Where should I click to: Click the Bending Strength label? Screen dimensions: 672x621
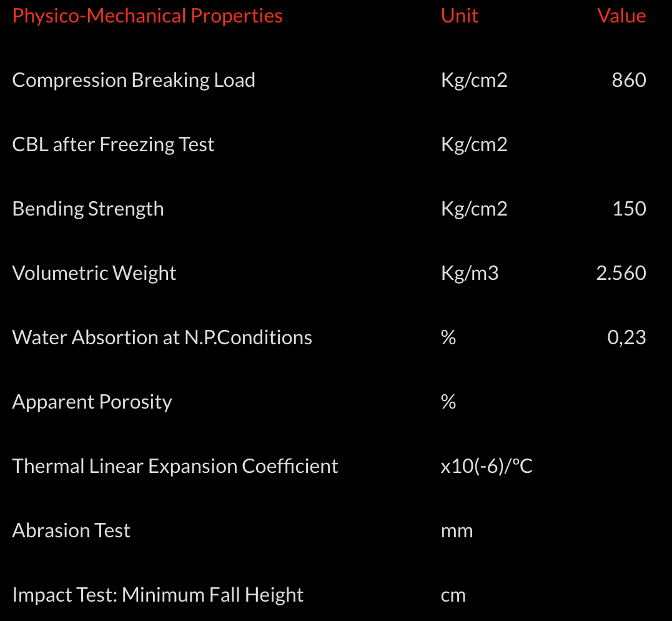(x=88, y=209)
